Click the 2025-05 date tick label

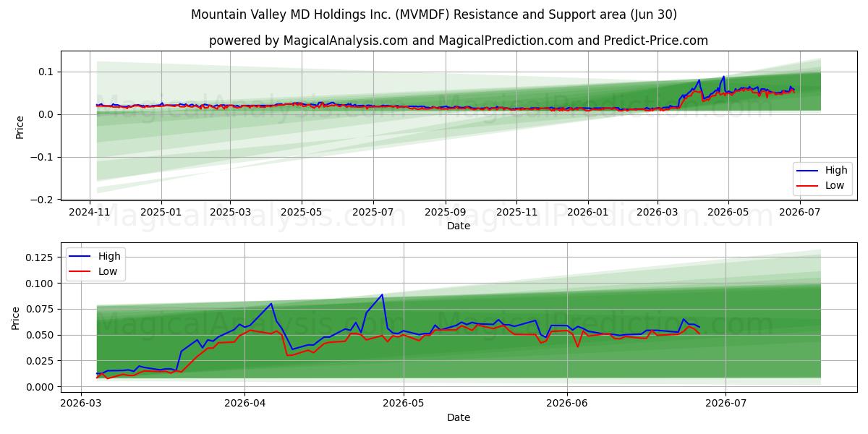tap(302, 212)
